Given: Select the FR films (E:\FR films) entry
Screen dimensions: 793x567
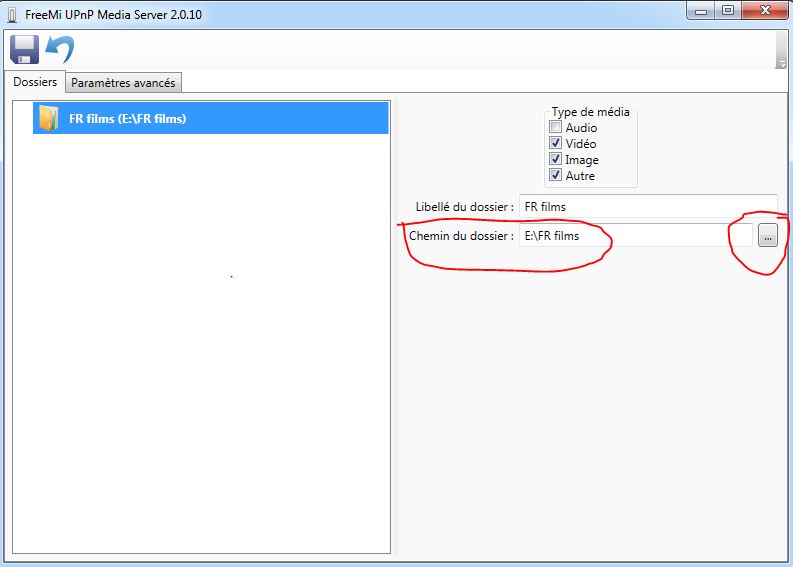Looking at the screenshot, I should (x=128, y=118).
